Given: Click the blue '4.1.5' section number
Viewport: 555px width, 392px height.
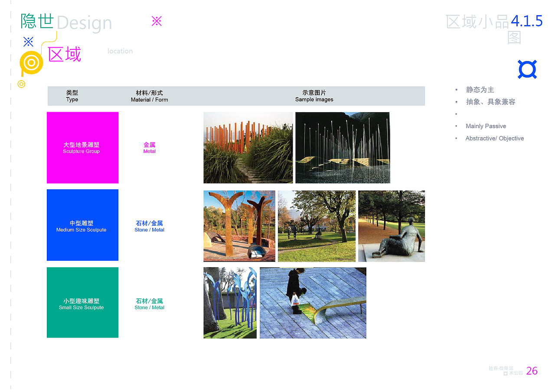Looking at the screenshot, I should click(527, 21).
